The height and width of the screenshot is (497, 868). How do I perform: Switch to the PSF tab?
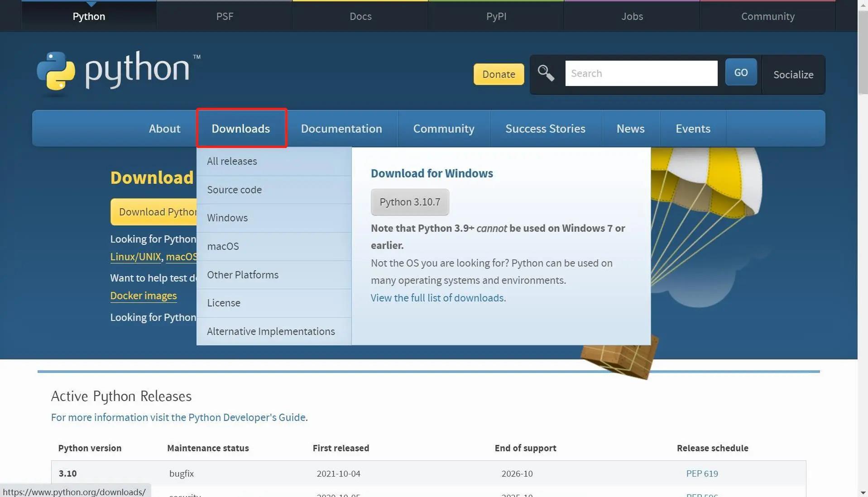tap(224, 16)
